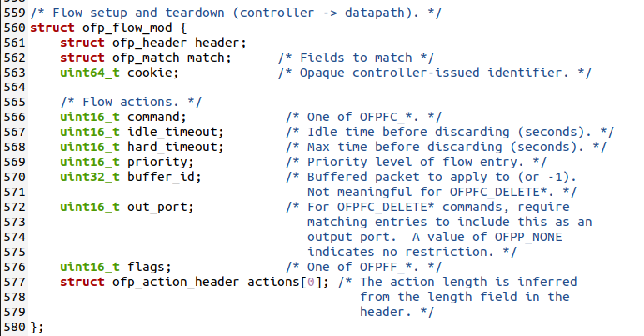This screenshot has width=644, height=336.
Task: Click the closing brace on line 580
Action: click(x=33, y=326)
